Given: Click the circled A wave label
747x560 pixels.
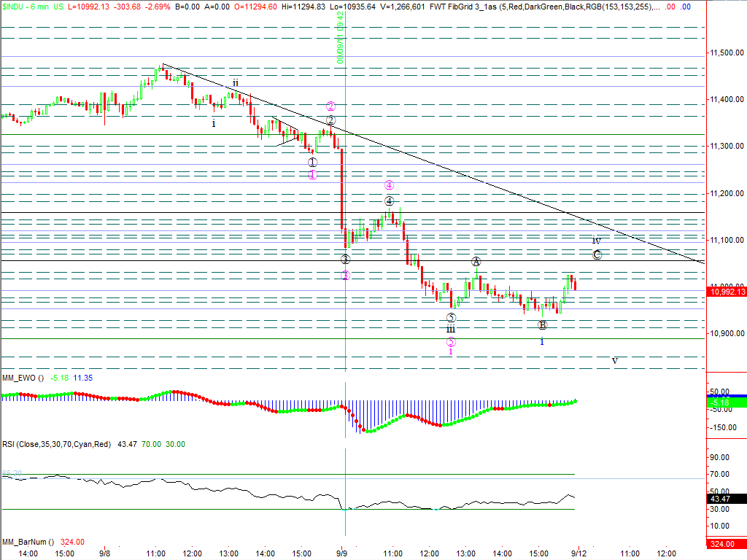Looking at the screenshot, I should click(476, 262).
